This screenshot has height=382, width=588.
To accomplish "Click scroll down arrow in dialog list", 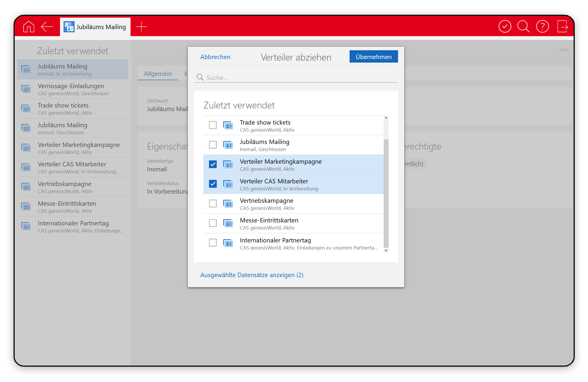I will click(386, 250).
